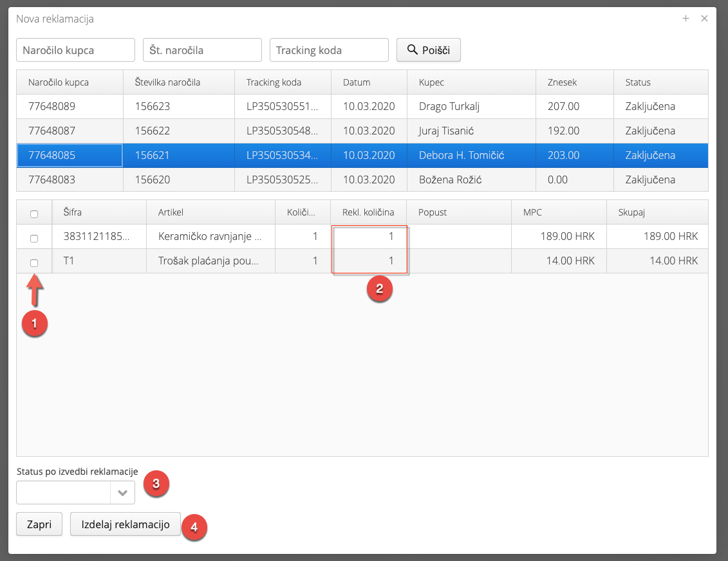Click the Znesek column header

pyautogui.click(x=575, y=82)
